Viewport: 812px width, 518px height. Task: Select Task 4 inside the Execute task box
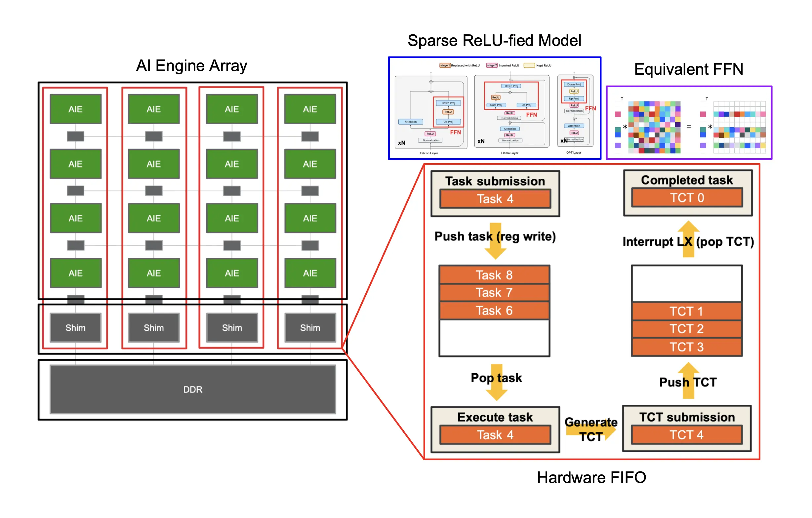pos(495,435)
